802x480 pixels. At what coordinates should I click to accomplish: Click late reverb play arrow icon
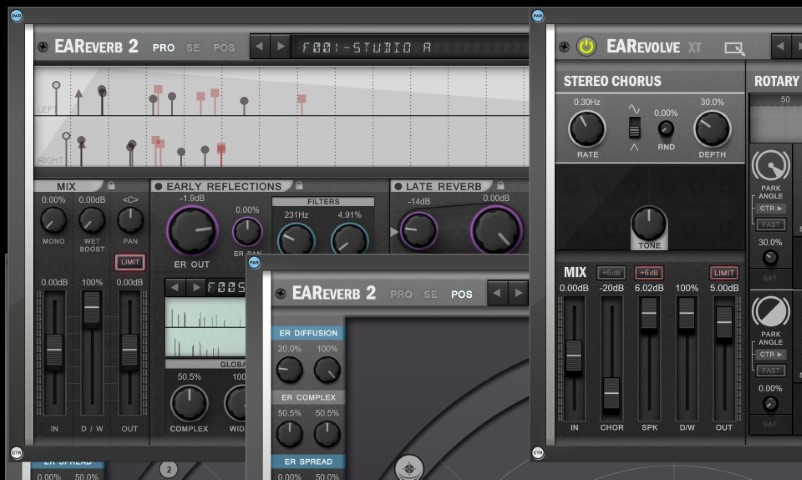[x=394, y=232]
